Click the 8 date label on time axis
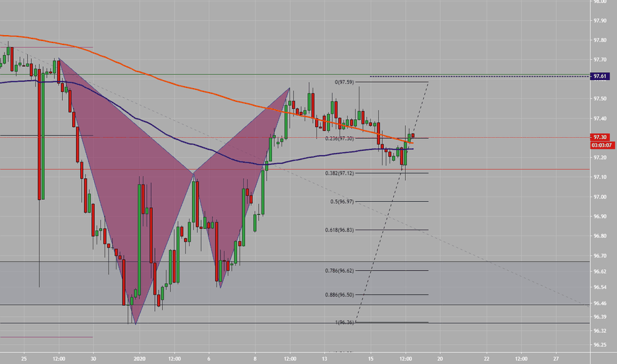This screenshot has height=364, width=617. (255, 359)
